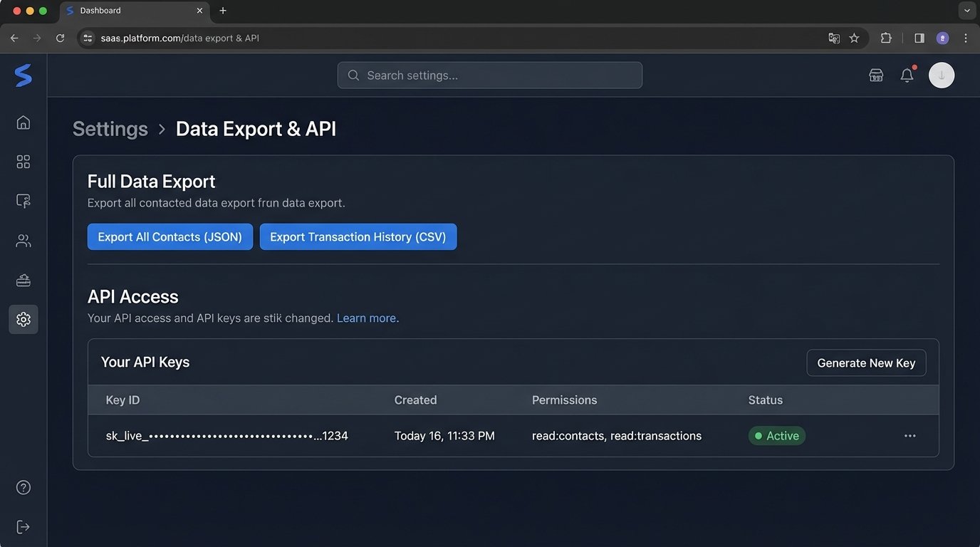Screen dimensions: 980x547
Task: Select the Dashboard browser tab
Action: point(100,10)
